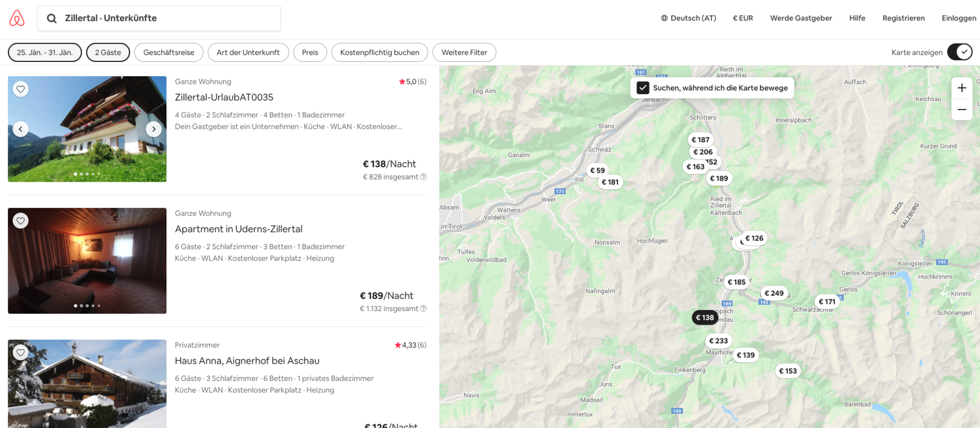This screenshot has width=980, height=428.
Task: Click the € 828 insgesamt total
Action: (x=390, y=177)
